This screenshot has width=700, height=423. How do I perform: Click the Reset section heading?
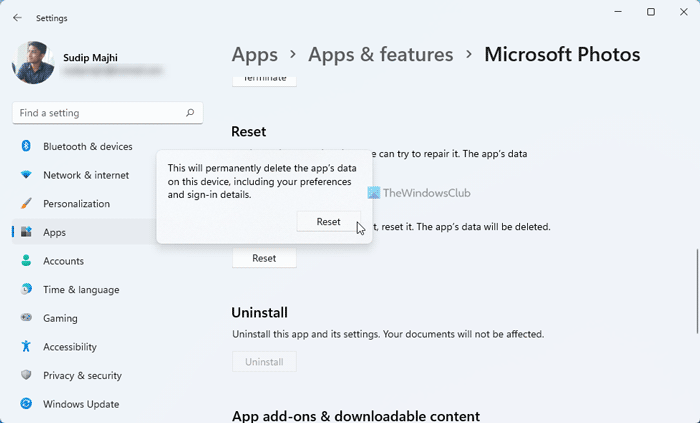coord(249,132)
